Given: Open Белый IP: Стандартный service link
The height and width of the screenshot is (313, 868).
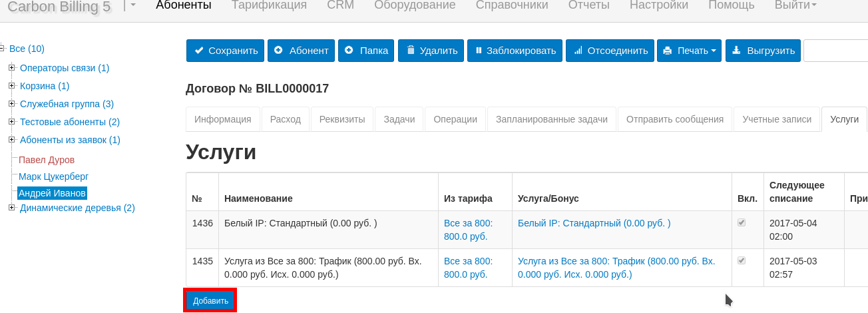Looking at the screenshot, I should click(594, 223).
